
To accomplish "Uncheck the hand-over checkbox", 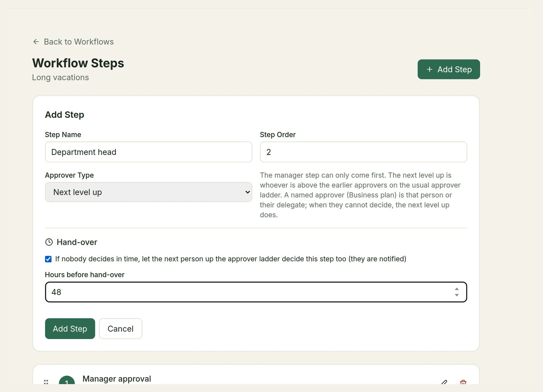I will click(48, 259).
